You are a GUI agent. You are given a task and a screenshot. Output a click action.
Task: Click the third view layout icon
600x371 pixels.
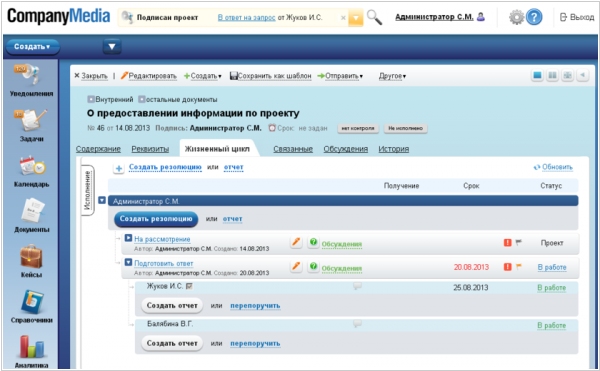567,75
